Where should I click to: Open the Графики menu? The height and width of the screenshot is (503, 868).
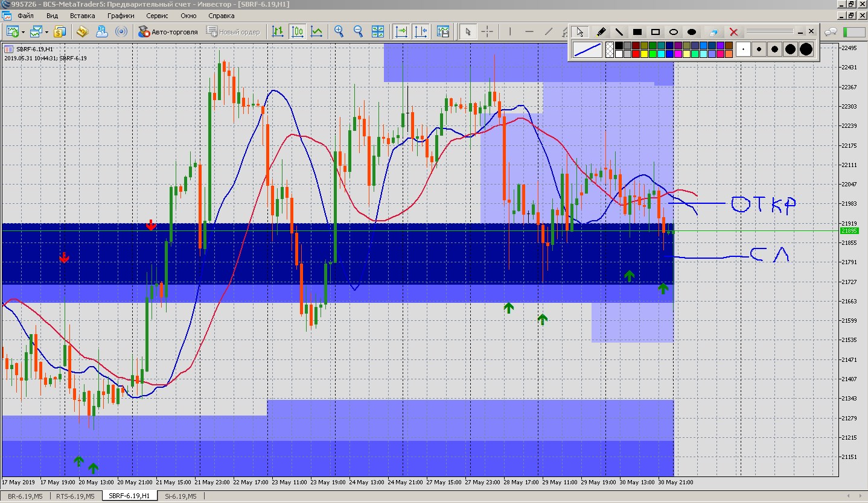point(121,16)
